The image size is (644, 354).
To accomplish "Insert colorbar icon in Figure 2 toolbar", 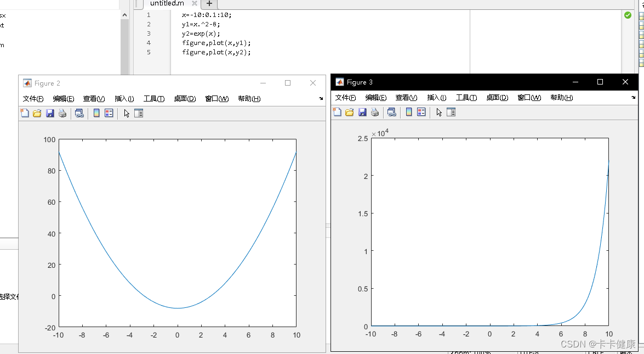I will [96, 113].
